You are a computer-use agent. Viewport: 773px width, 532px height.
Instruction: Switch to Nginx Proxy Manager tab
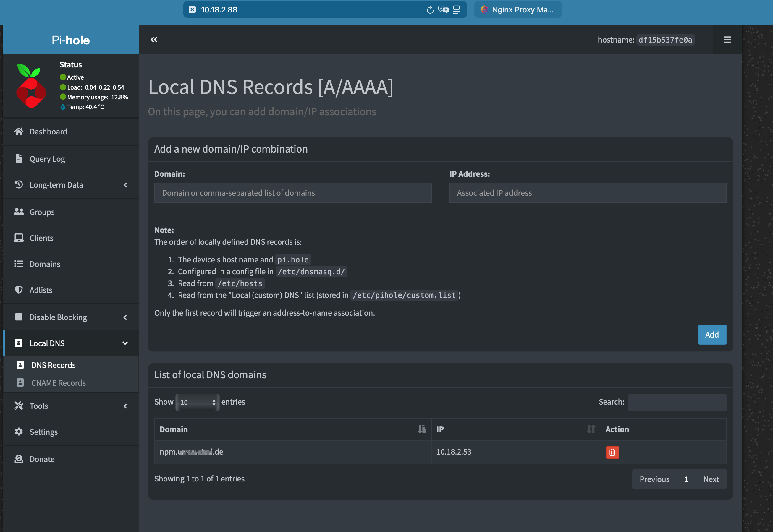[x=518, y=10]
